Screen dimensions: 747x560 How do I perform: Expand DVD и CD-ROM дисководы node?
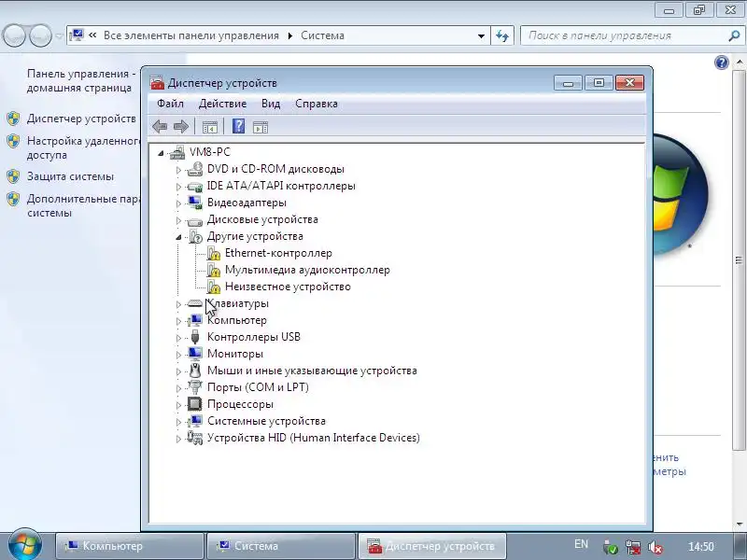(178, 170)
